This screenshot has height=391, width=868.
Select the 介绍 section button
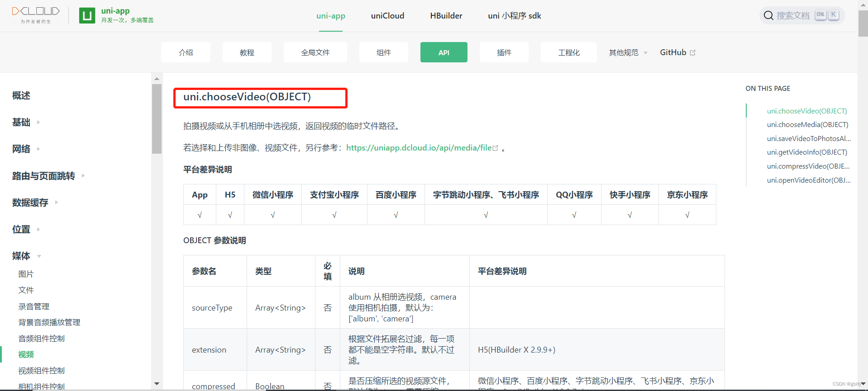coord(186,52)
